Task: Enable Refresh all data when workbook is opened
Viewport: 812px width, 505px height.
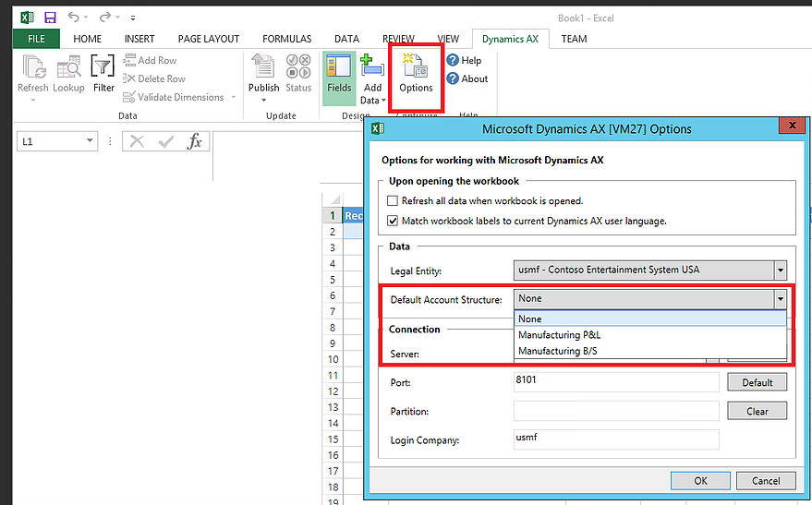Action: tap(393, 200)
